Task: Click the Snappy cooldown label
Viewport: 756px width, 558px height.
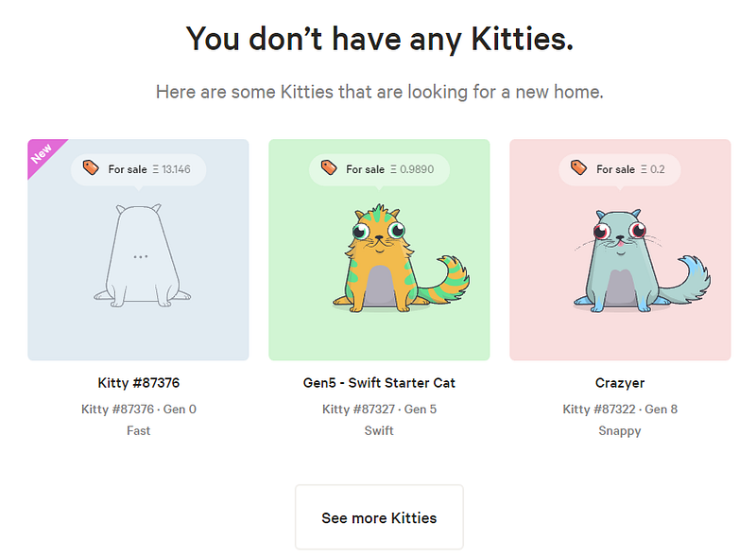Action: pos(620,430)
